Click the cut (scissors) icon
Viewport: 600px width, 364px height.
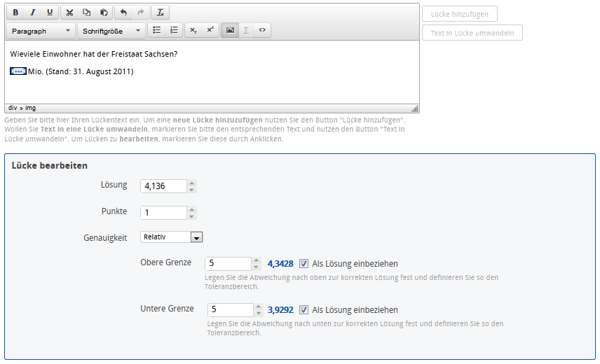[69, 13]
